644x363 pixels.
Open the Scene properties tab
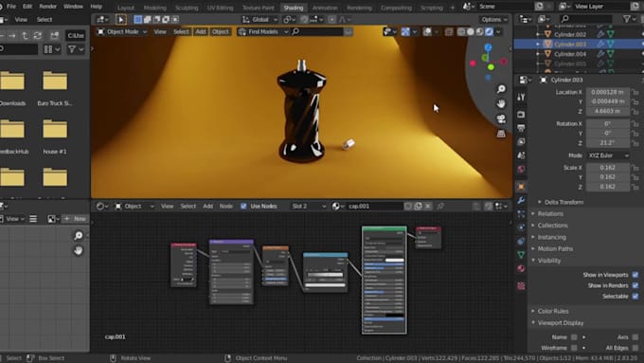coord(521,155)
